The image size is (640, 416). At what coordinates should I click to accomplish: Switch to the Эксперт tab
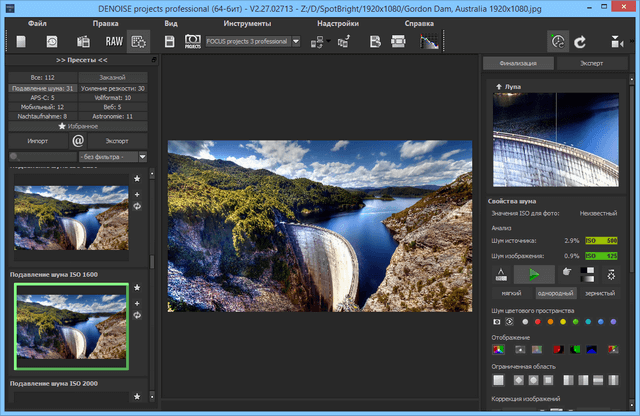[x=592, y=63]
